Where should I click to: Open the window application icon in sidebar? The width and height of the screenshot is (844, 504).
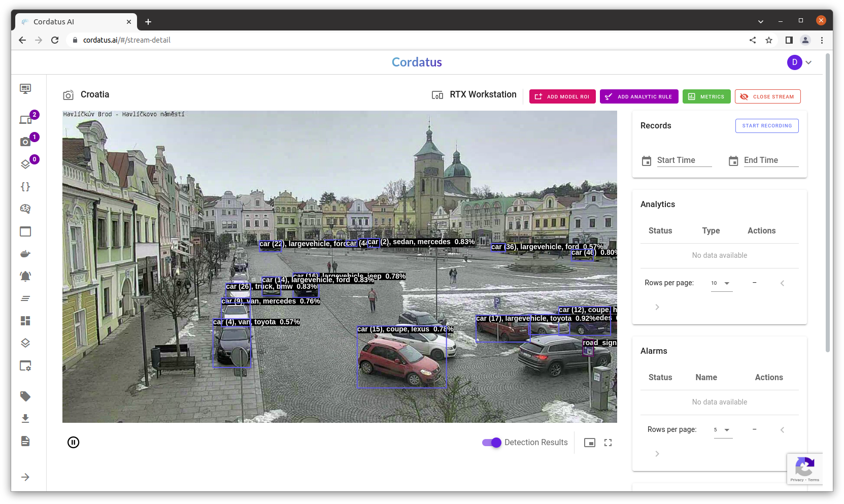25,231
